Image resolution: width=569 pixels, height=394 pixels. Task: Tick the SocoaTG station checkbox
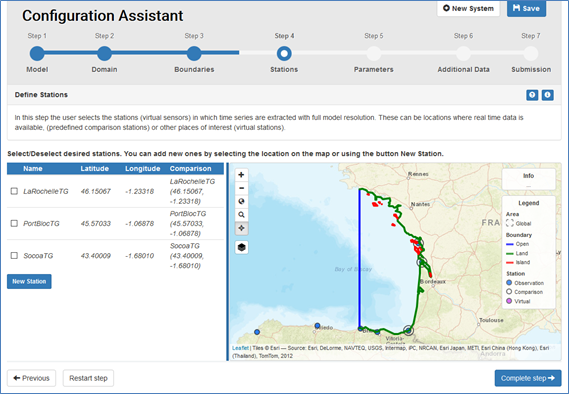click(14, 256)
